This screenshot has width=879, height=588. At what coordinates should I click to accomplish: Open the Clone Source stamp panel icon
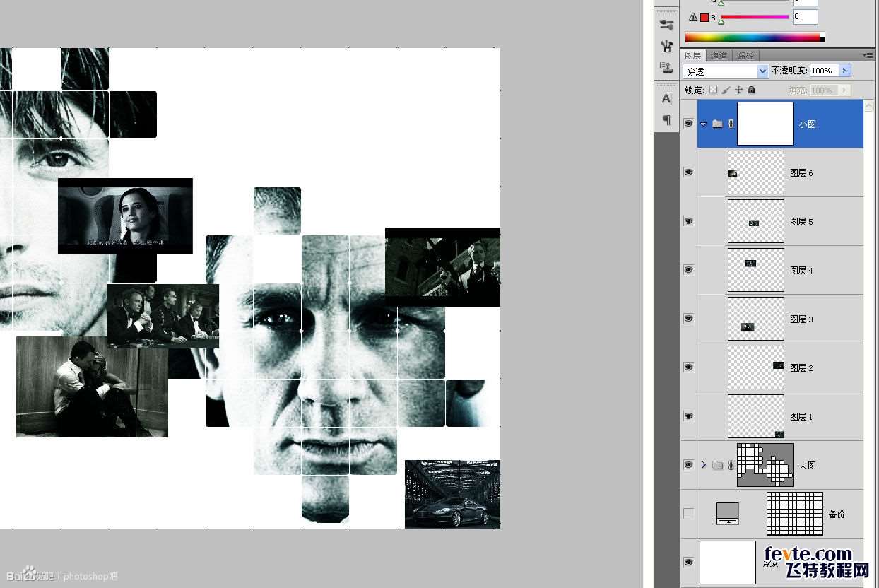click(x=666, y=67)
